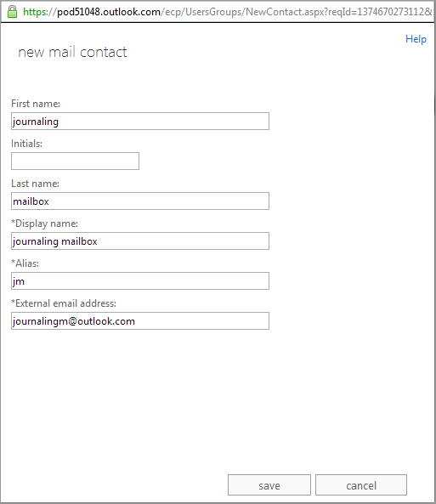Click the green https text in URL

pyautogui.click(x=35, y=12)
